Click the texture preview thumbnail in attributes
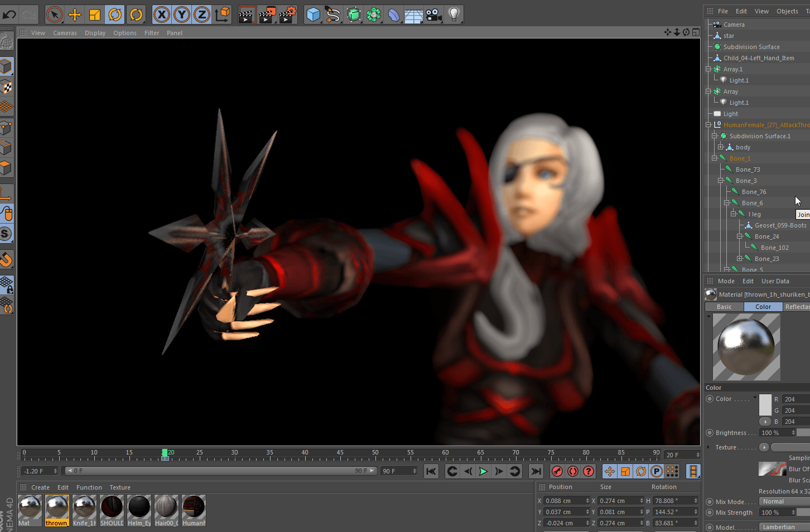The image size is (810, 532). click(773, 469)
